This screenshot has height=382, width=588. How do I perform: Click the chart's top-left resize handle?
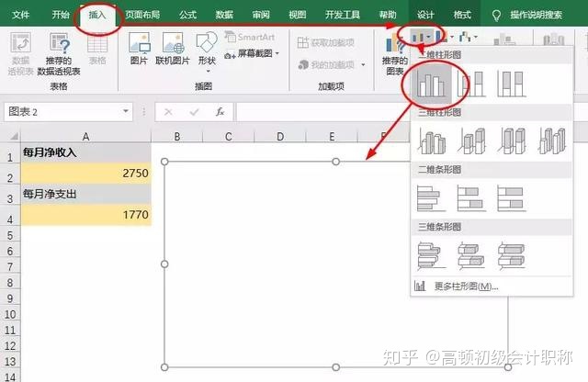point(164,162)
